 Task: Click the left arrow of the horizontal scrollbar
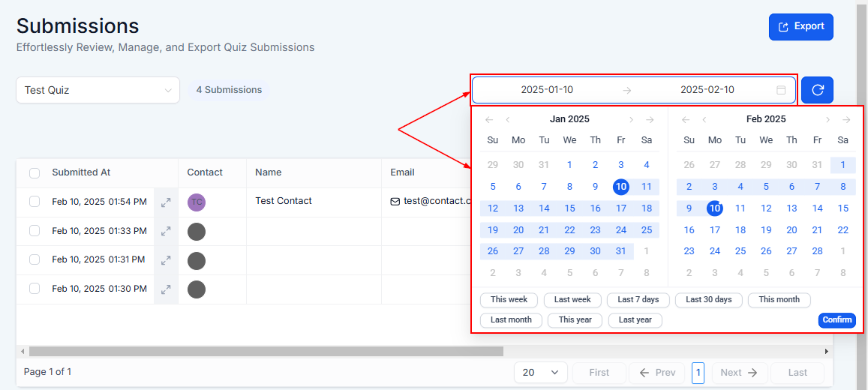(23, 351)
